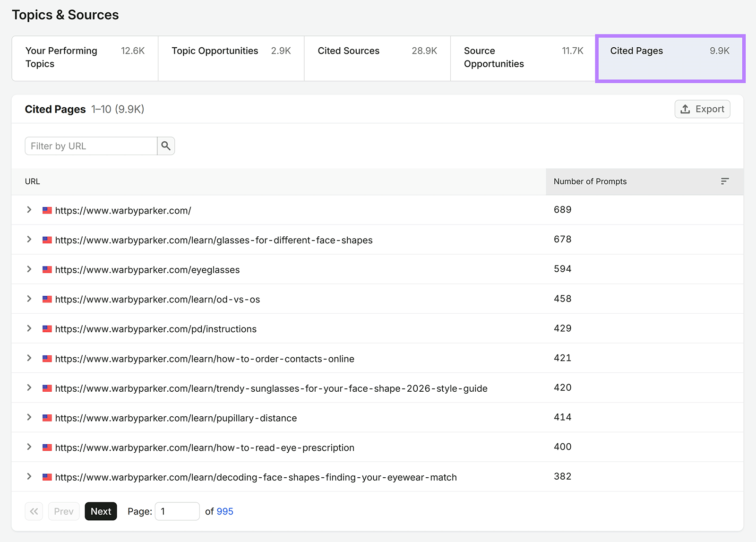
Task: Expand the glasses-for-different-face-shapes row
Action: click(x=29, y=240)
